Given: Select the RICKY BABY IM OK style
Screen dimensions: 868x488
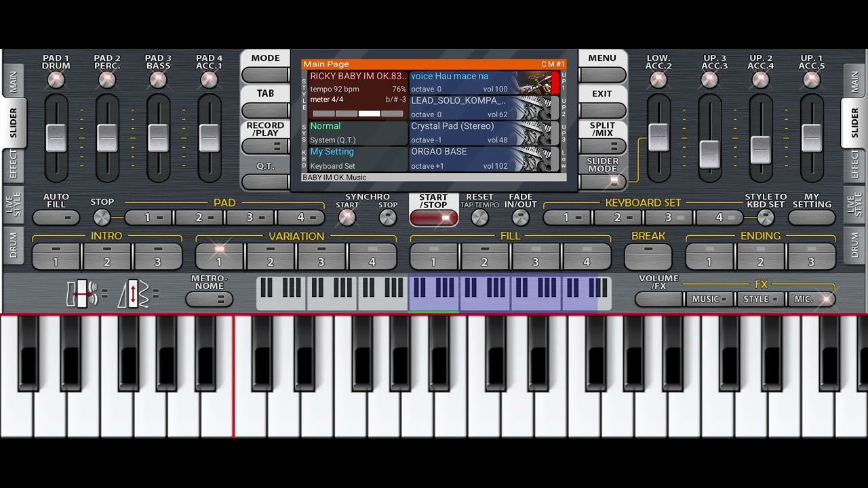Looking at the screenshot, I should (x=359, y=96).
